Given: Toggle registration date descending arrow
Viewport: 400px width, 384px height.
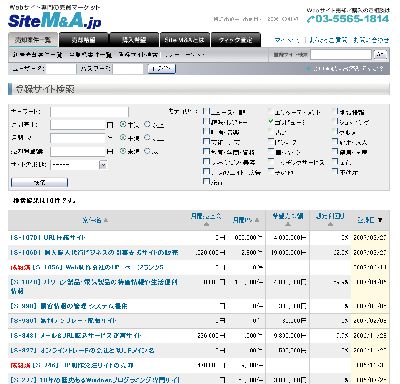Looking at the screenshot, I should tap(380, 220).
